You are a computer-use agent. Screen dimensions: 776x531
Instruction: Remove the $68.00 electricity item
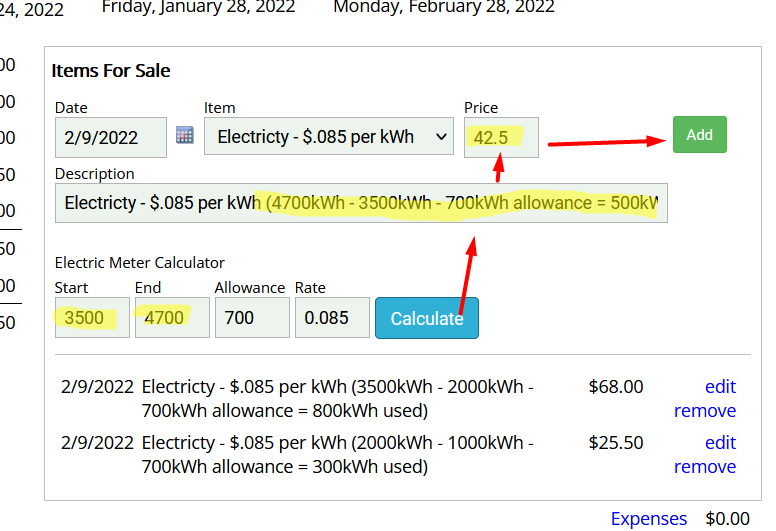[704, 411]
